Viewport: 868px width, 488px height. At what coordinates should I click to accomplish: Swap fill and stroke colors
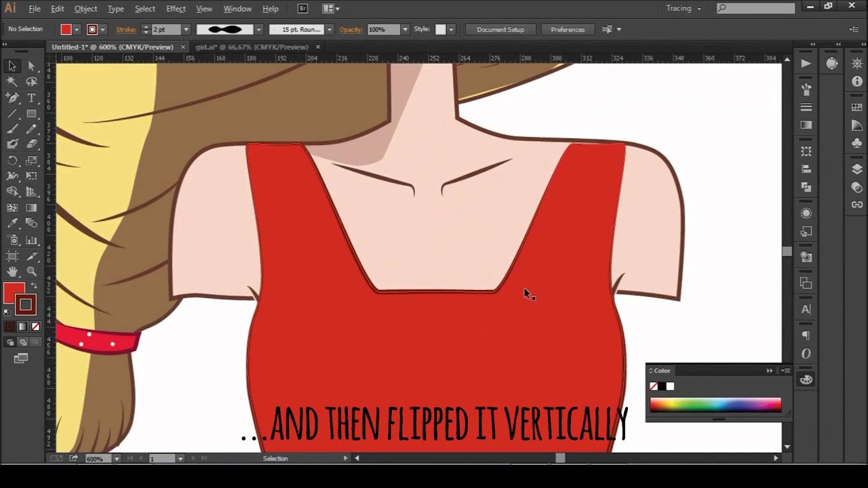click(34, 286)
